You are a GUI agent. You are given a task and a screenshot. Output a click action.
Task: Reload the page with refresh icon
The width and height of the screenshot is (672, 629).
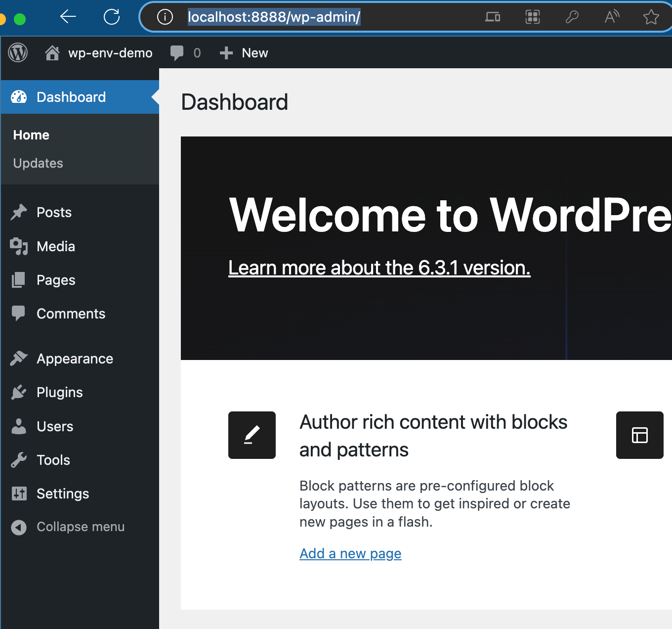112,17
